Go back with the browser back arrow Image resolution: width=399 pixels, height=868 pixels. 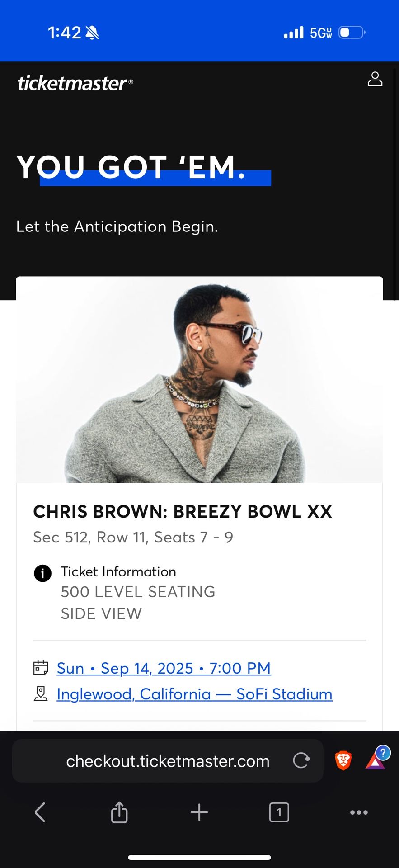click(40, 812)
